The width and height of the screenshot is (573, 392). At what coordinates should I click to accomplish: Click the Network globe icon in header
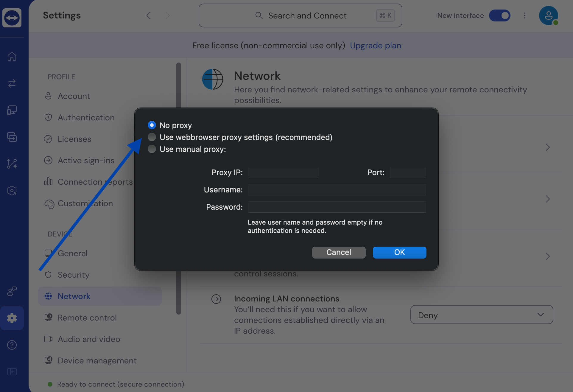[213, 79]
